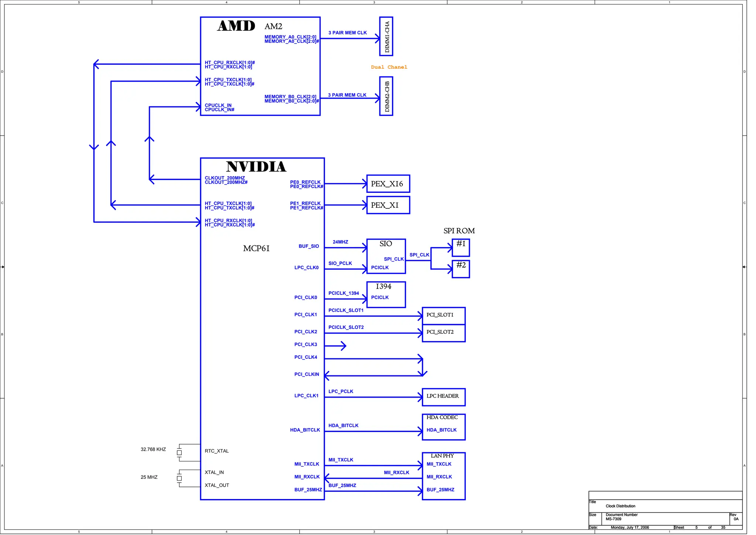Click the PCI_CLK0 pin label
This screenshot has height=535, width=756.
coord(306,297)
